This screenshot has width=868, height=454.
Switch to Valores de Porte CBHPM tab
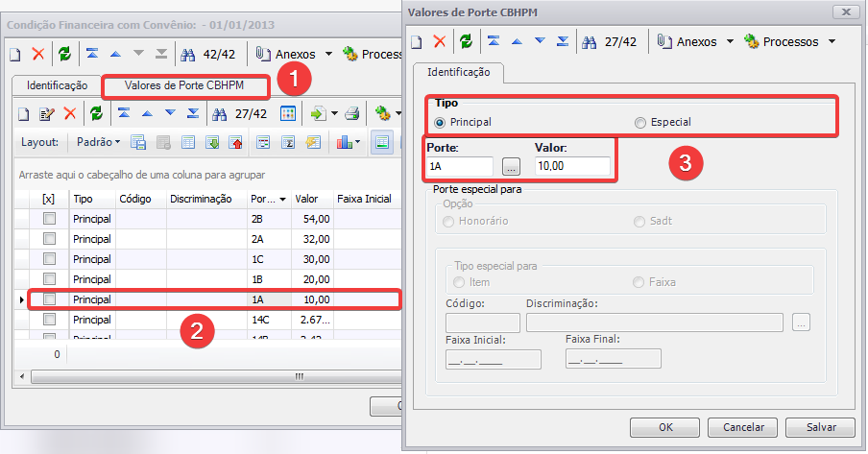(x=184, y=85)
